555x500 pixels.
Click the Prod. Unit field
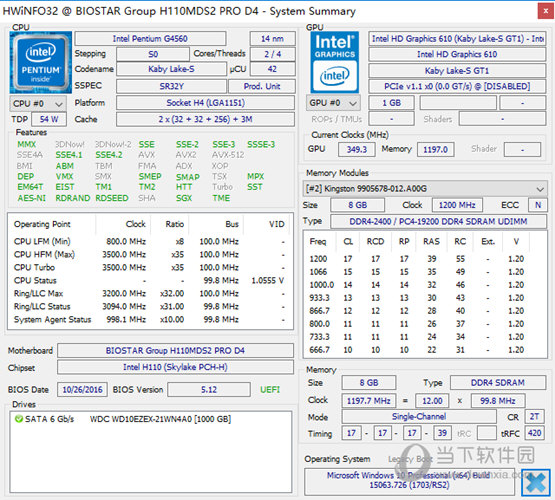point(262,86)
